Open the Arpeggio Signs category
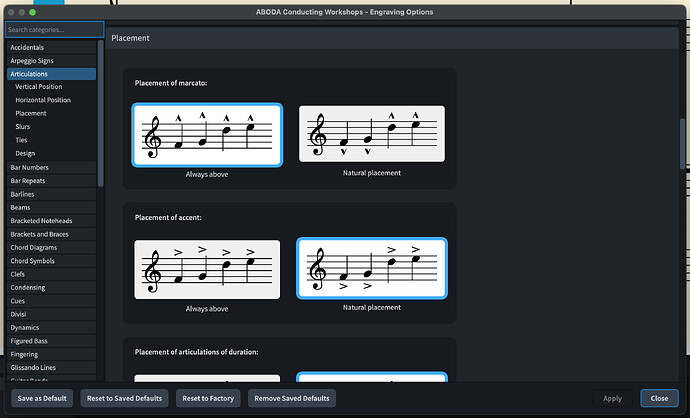This screenshot has height=418, width=690. coord(51,61)
